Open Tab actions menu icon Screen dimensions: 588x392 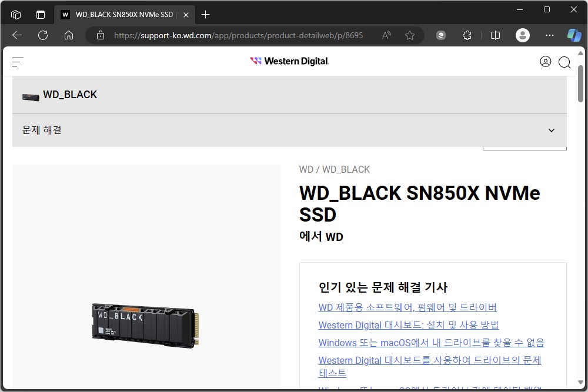41,15
